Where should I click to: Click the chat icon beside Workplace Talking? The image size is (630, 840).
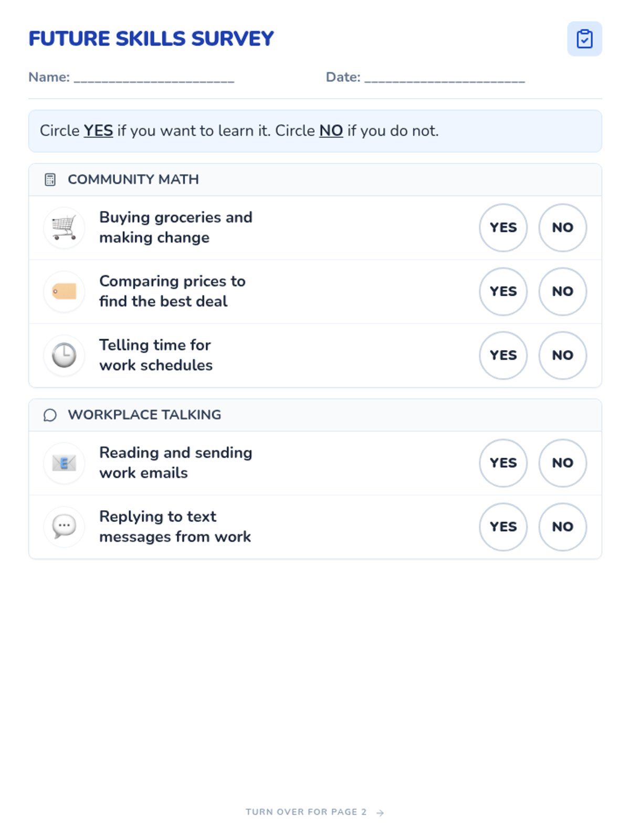[x=50, y=415]
